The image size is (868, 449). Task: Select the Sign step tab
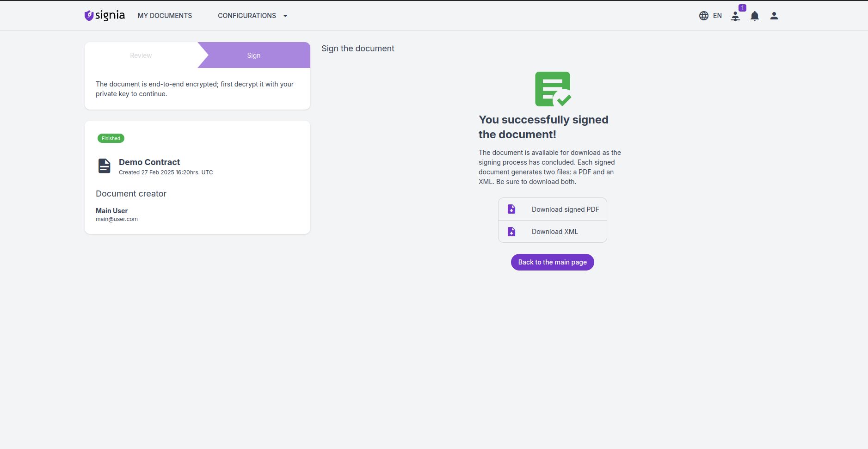click(x=254, y=55)
